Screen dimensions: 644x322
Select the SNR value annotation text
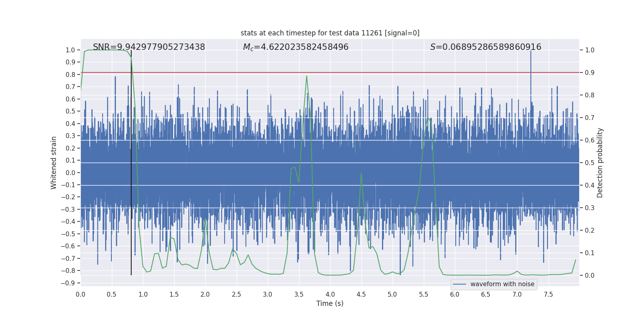pos(149,47)
